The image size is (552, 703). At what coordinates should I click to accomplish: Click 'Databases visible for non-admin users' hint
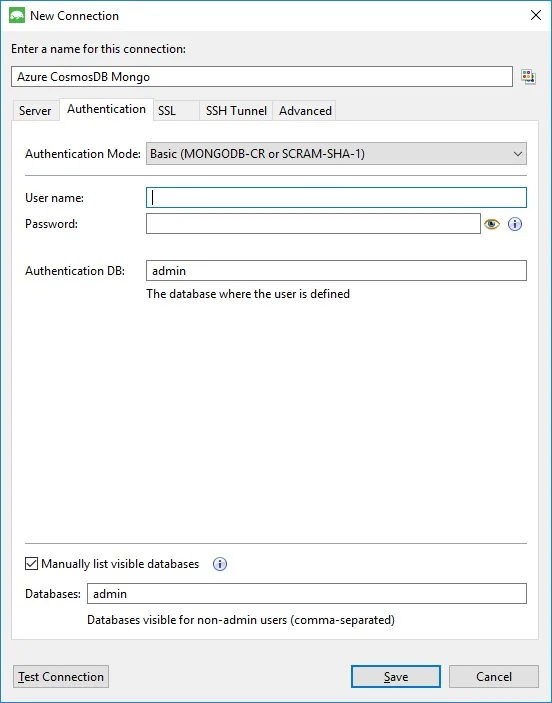coord(241,620)
